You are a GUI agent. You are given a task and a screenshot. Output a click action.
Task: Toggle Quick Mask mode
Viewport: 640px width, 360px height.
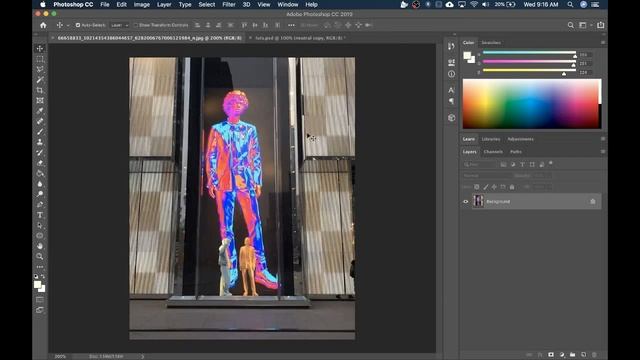pos(40,300)
